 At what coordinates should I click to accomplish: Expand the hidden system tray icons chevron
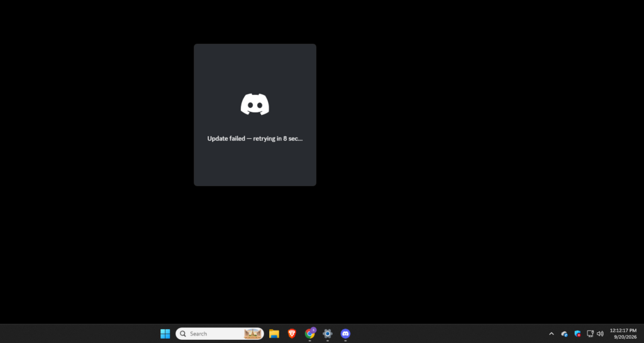[552, 334]
